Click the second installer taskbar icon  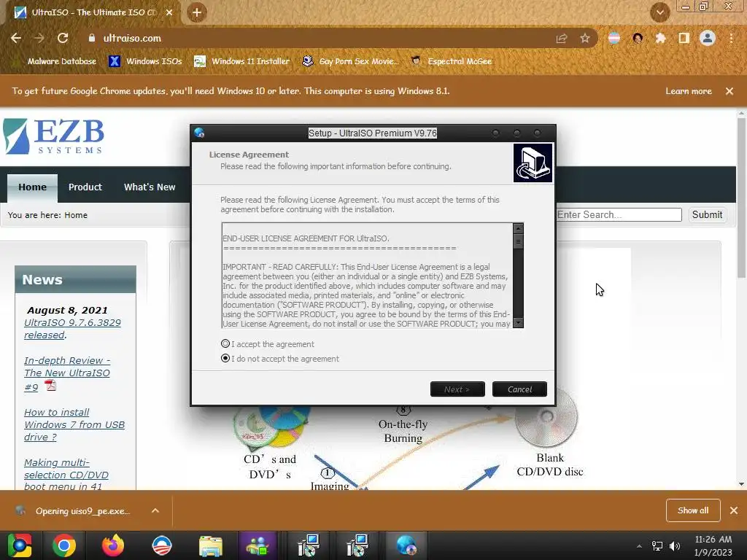click(357, 545)
